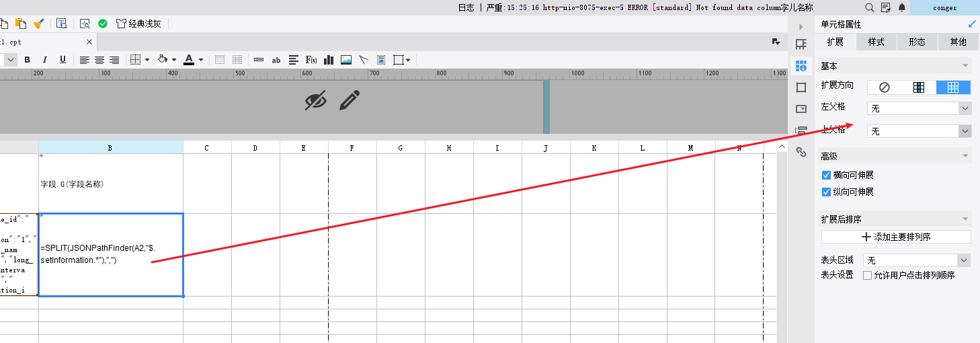Screen dimensions: 980x343
Task: Select column B header
Action: pos(111,147)
